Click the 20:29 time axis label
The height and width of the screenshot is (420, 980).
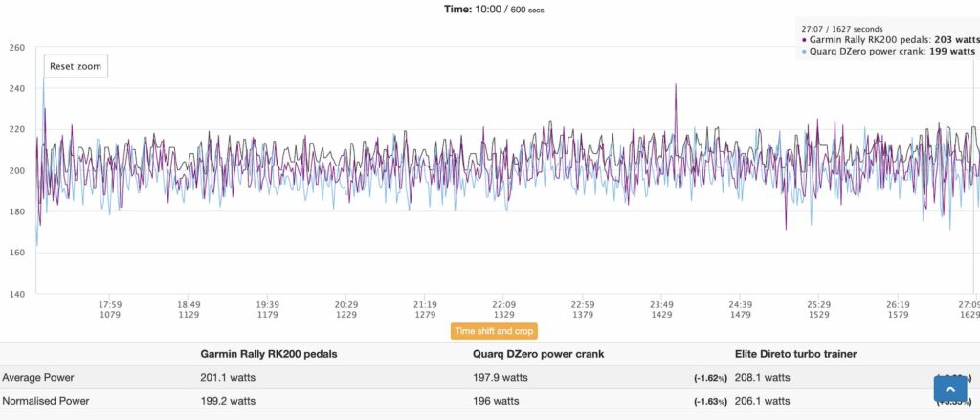pyautogui.click(x=346, y=305)
